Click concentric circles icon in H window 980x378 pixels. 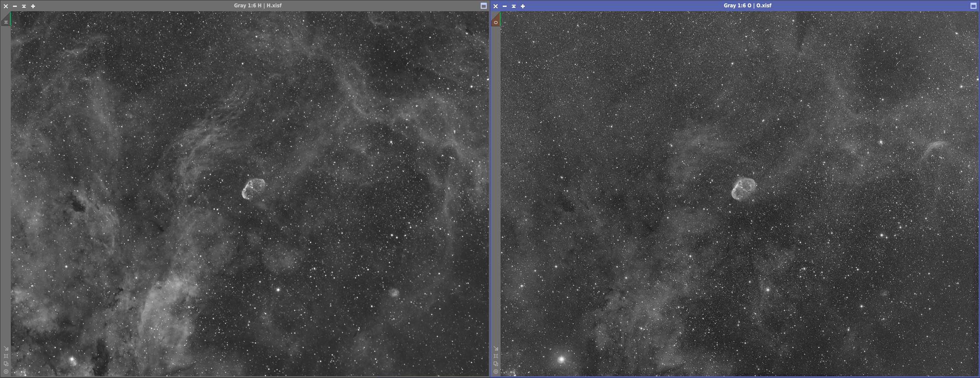[6, 372]
